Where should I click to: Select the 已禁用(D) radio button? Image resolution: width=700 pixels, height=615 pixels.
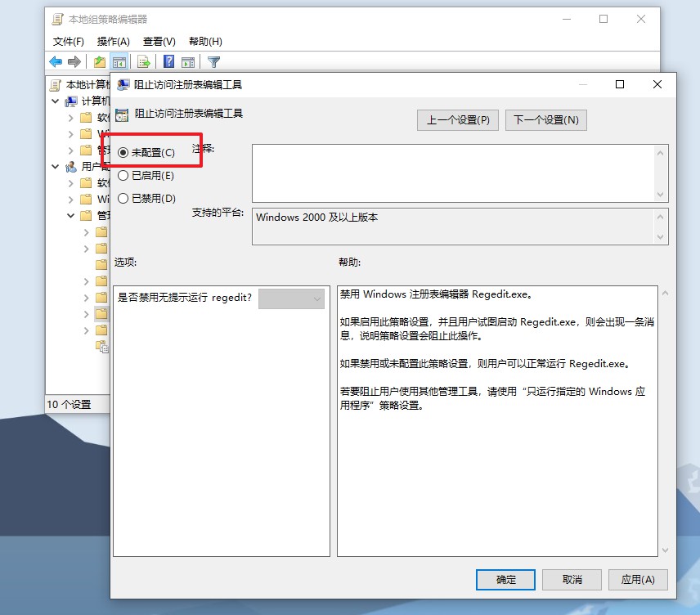coord(123,198)
